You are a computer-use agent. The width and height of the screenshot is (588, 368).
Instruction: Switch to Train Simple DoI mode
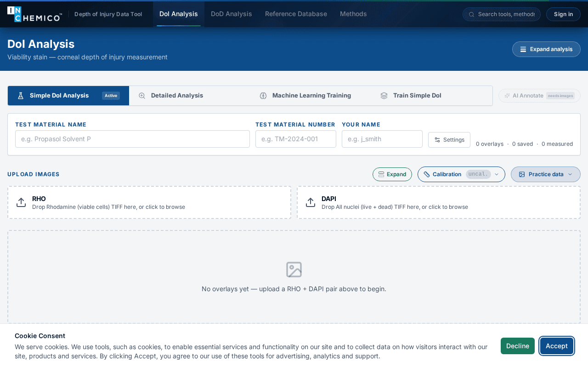(x=432, y=96)
